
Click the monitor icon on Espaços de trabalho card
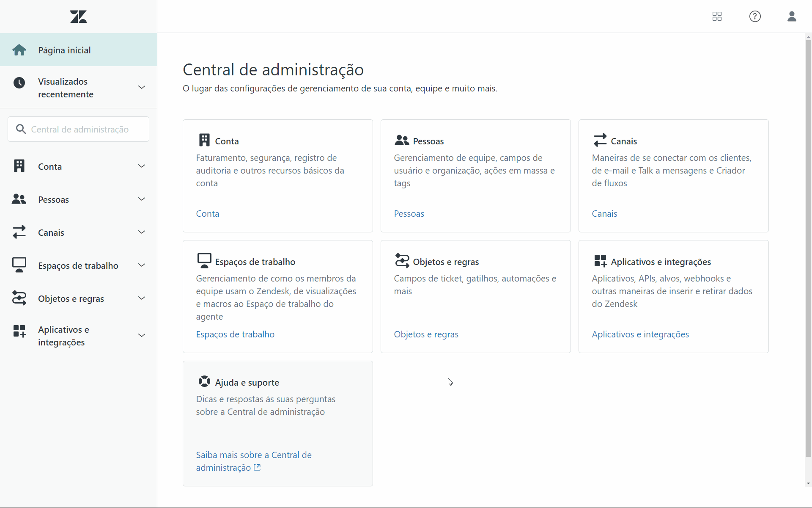tap(204, 261)
